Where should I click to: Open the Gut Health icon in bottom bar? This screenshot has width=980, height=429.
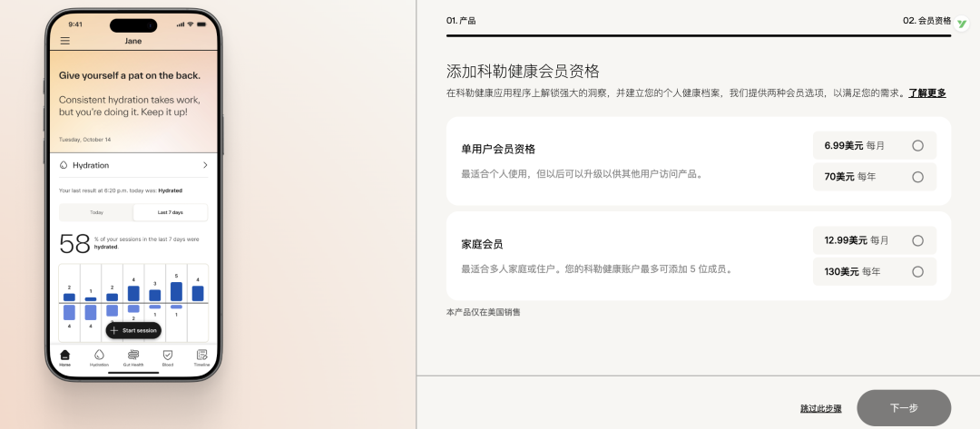coord(133,356)
